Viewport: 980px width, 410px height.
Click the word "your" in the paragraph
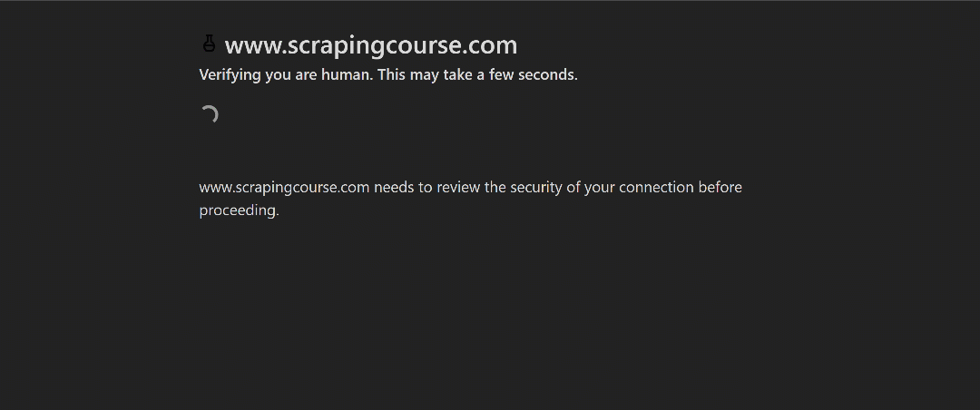600,188
